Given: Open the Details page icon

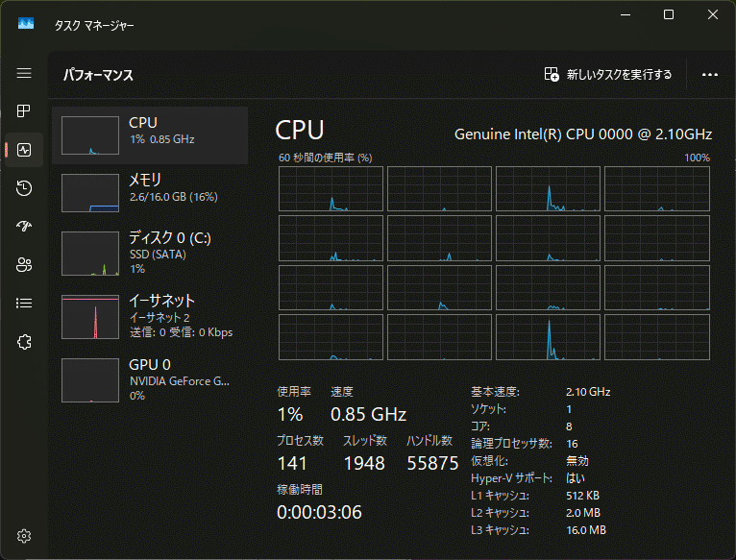Looking at the screenshot, I should [x=24, y=303].
